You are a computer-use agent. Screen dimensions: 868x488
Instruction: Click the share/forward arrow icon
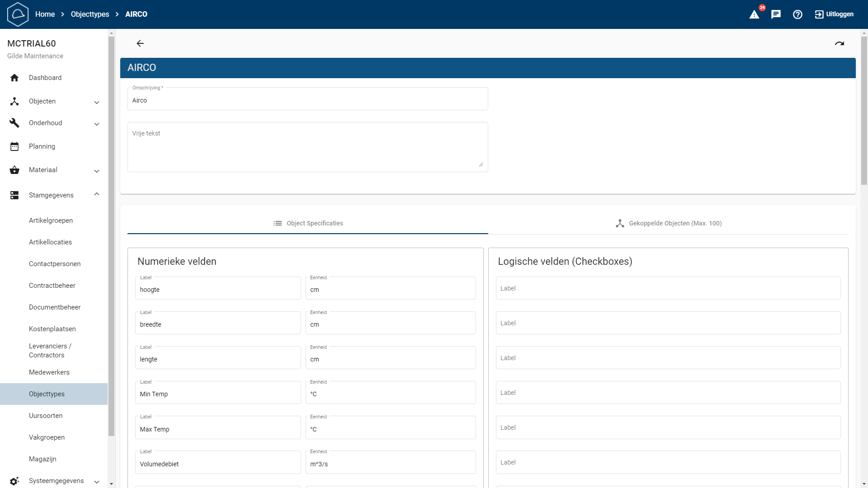(x=840, y=43)
